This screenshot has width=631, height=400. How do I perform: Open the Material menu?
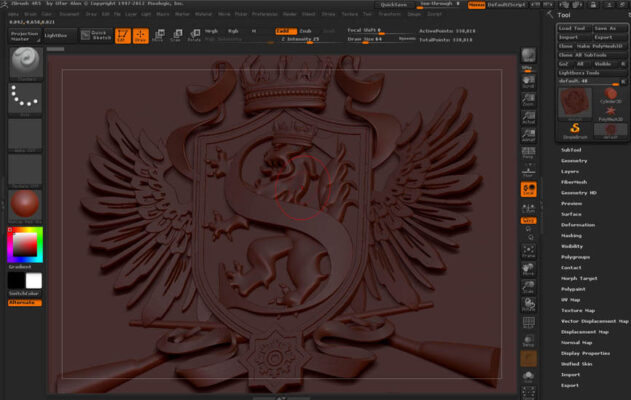(203, 14)
